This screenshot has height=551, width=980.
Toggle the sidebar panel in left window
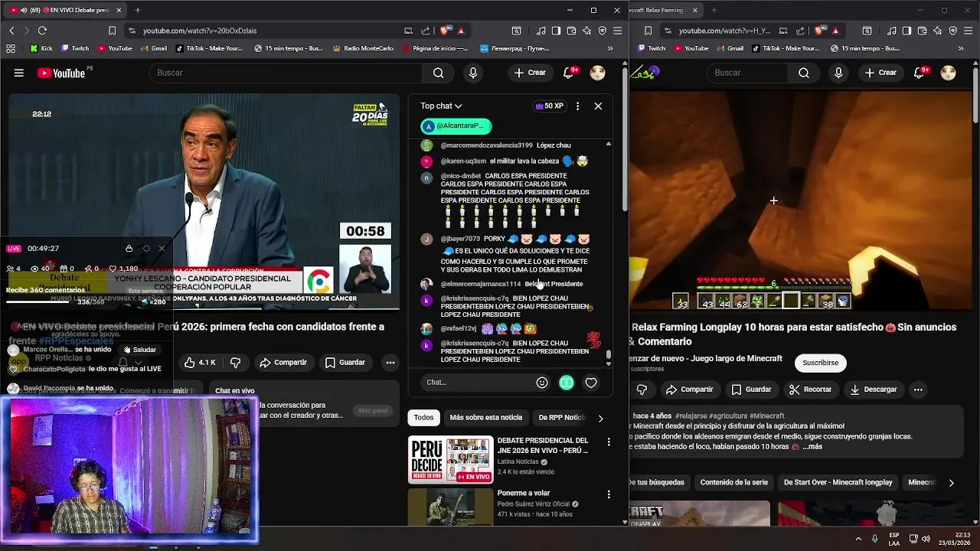(x=556, y=31)
